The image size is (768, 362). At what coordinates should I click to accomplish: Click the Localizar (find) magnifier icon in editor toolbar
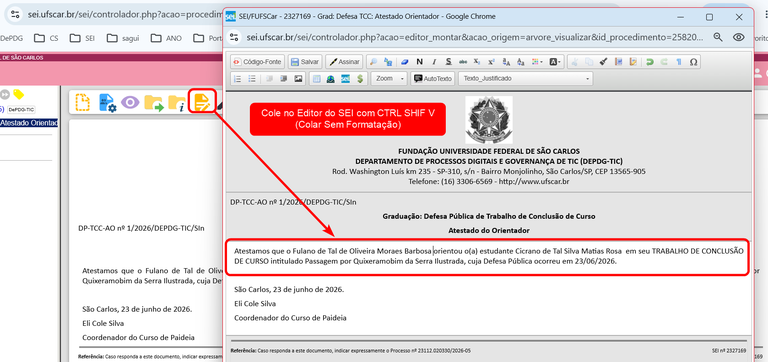373,62
